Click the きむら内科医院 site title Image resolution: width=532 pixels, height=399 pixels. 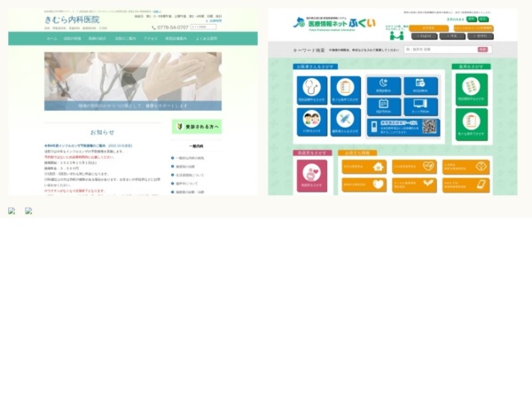click(72, 20)
